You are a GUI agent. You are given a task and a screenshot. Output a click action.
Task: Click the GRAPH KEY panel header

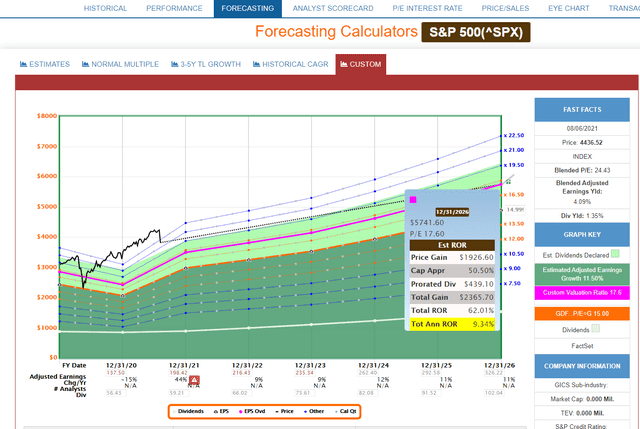(582, 235)
